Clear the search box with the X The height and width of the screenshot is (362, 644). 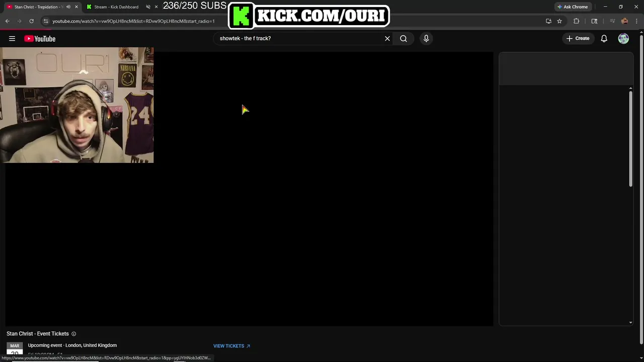(387, 39)
